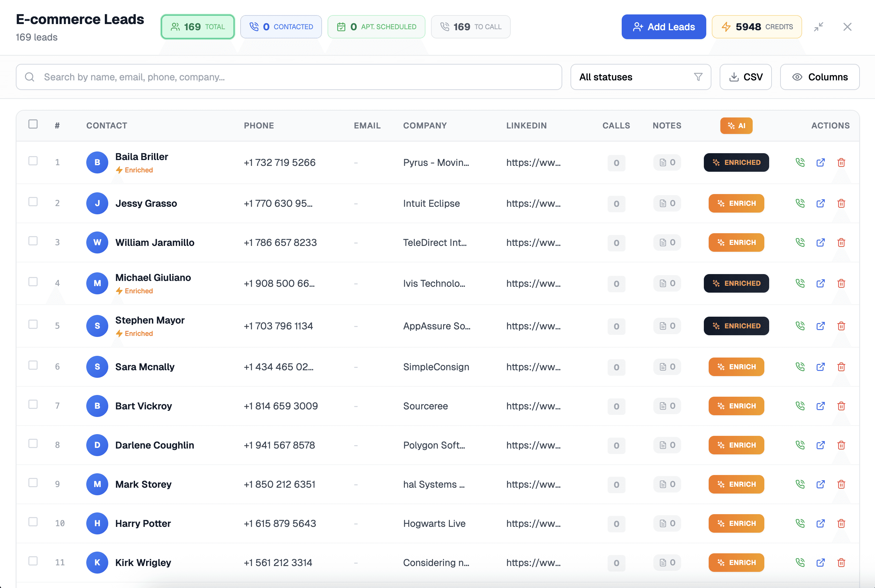Collapse the panel using the shrink arrows icon
Image resolution: width=875 pixels, height=588 pixels.
[819, 27]
